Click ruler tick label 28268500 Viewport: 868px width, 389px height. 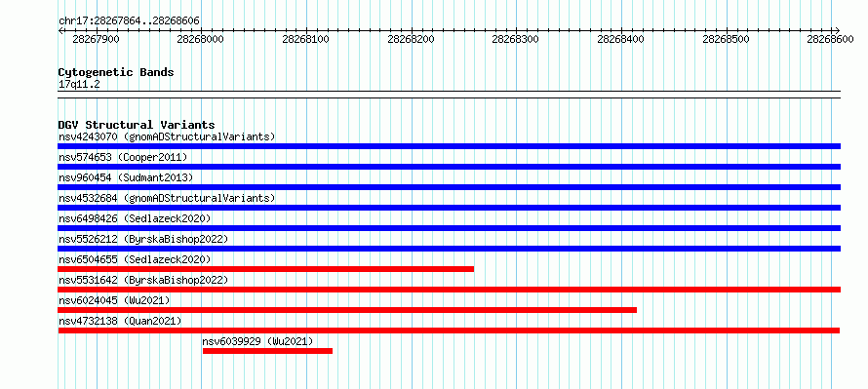click(x=726, y=39)
